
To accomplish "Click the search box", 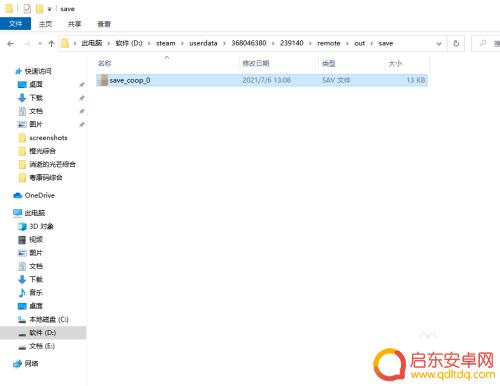I will click(487, 43).
